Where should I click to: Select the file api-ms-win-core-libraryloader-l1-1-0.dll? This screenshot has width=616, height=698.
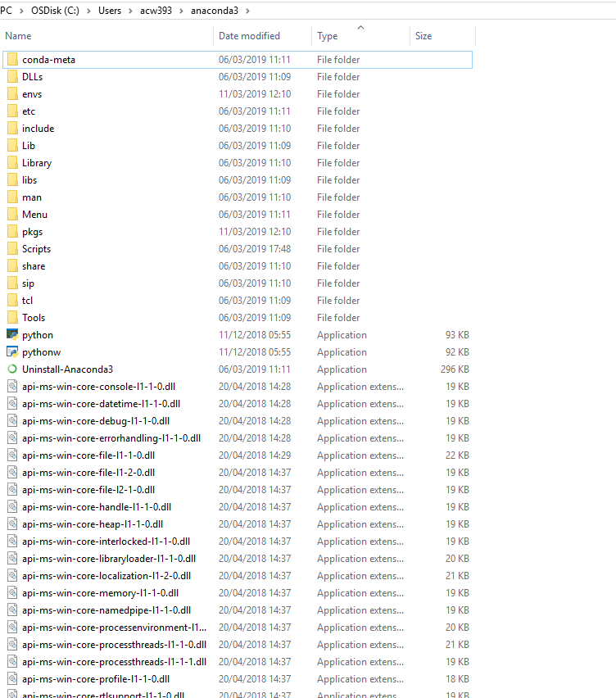[x=109, y=559]
